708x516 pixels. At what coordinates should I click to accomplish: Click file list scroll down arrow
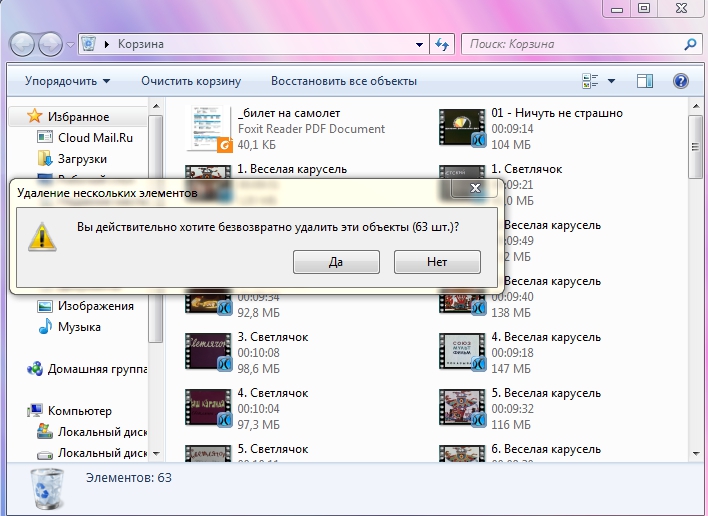695,453
